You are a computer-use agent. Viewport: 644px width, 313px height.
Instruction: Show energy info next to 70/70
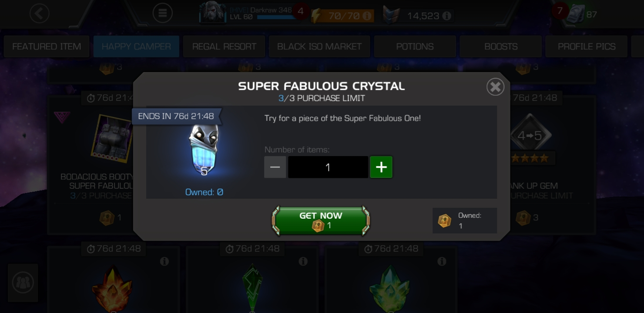[x=367, y=16]
